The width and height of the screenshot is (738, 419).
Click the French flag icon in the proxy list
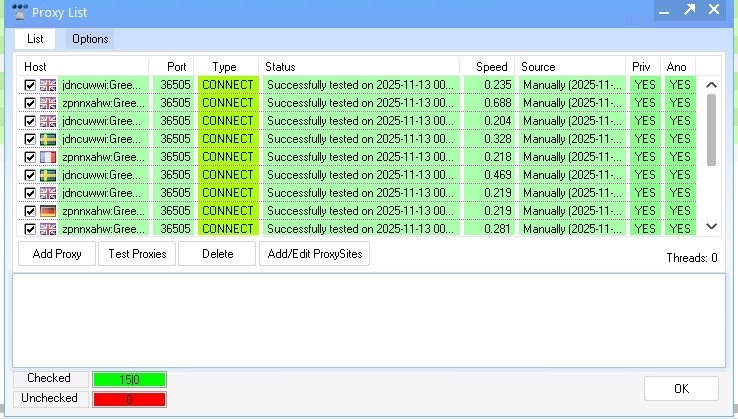click(x=47, y=157)
